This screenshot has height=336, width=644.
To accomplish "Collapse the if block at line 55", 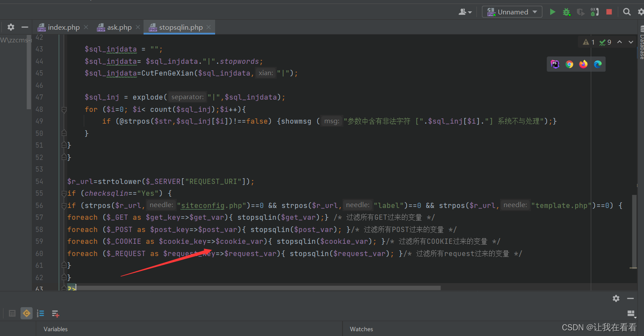I will pyautogui.click(x=64, y=193).
